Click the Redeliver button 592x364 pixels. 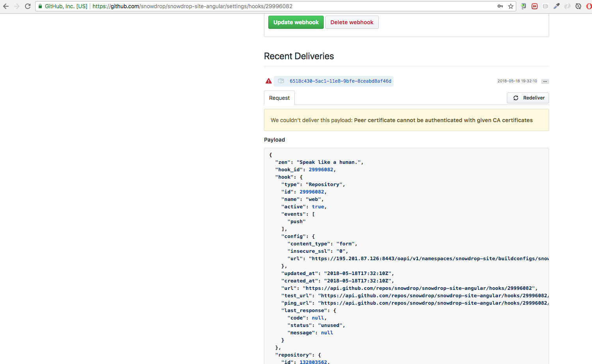[528, 98]
